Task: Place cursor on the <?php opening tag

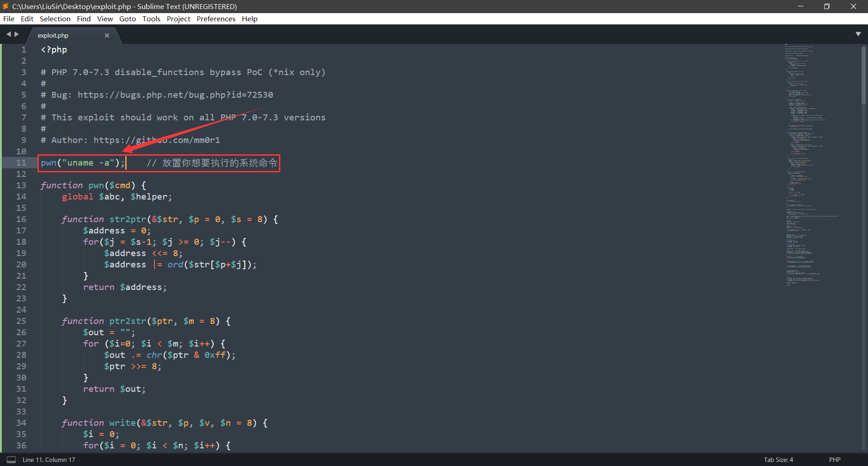Action: coord(54,50)
